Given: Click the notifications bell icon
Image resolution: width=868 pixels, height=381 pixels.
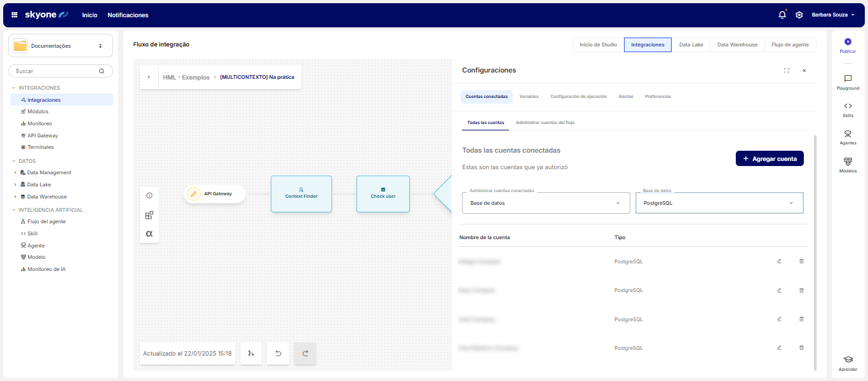Looking at the screenshot, I should click(782, 15).
